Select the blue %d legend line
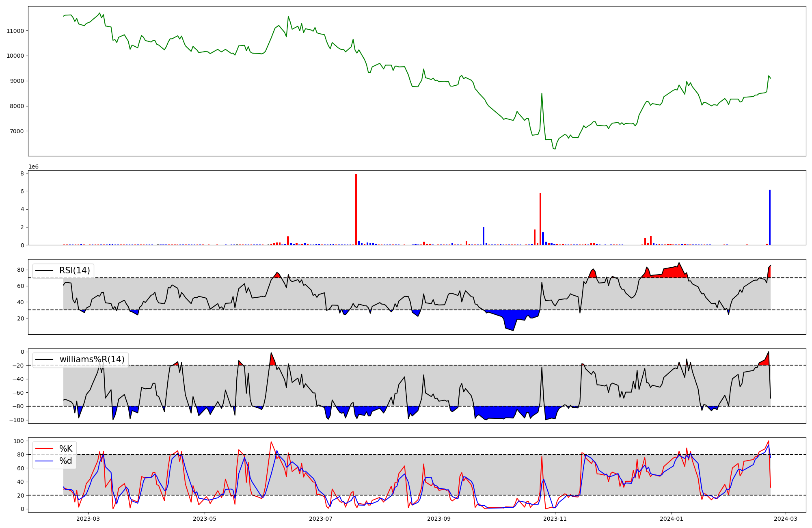Screen dimensions: 812x528 tap(45, 461)
